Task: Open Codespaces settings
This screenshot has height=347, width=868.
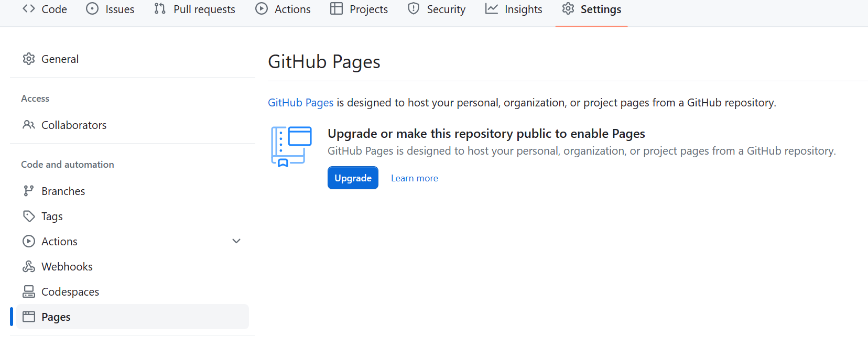Action: point(133,291)
